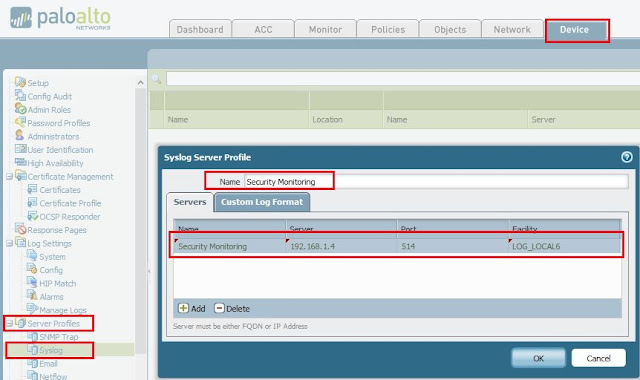Click the sidebar scroll up arrow
This screenshot has height=380, width=640.
point(140,83)
